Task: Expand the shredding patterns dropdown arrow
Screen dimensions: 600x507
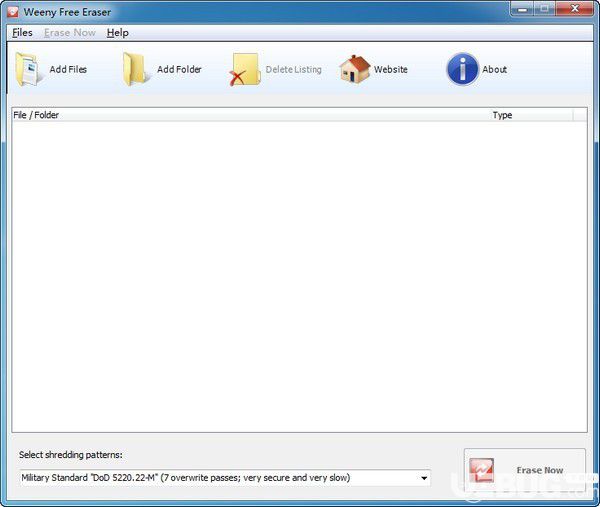Action: click(x=424, y=478)
